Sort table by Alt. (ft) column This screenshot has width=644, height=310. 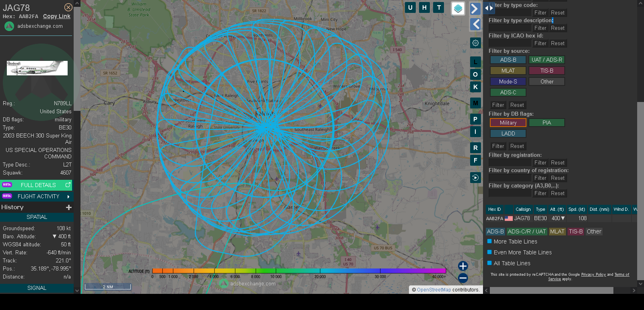pyautogui.click(x=557, y=209)
